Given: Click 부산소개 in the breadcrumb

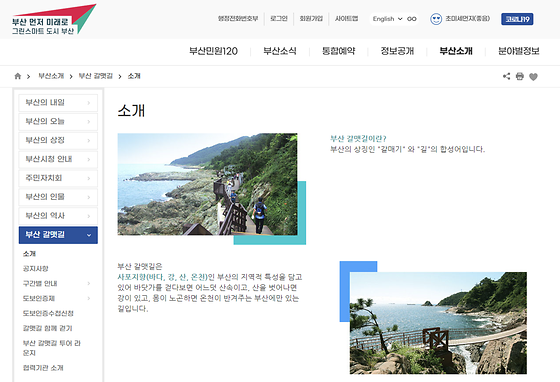Looking at the screenshot, I should point(51,76).
